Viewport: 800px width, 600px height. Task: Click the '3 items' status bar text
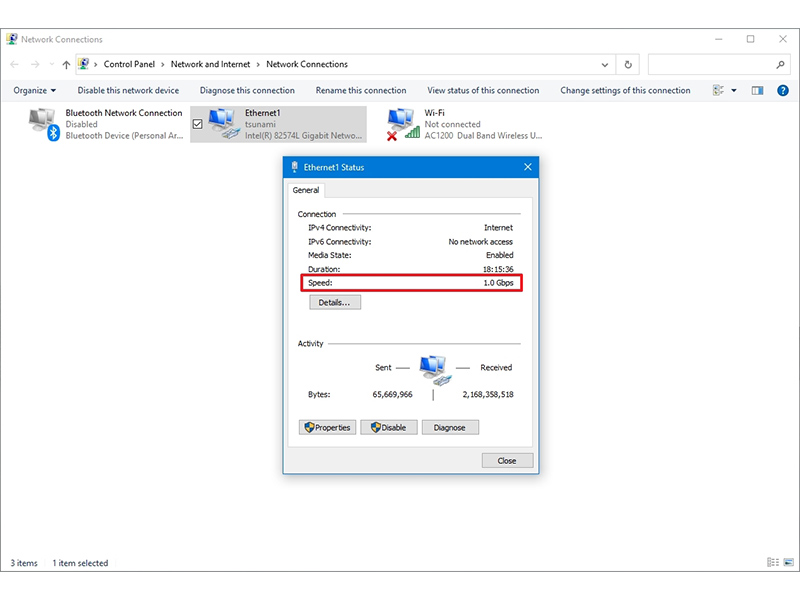(x=24, y=563)
